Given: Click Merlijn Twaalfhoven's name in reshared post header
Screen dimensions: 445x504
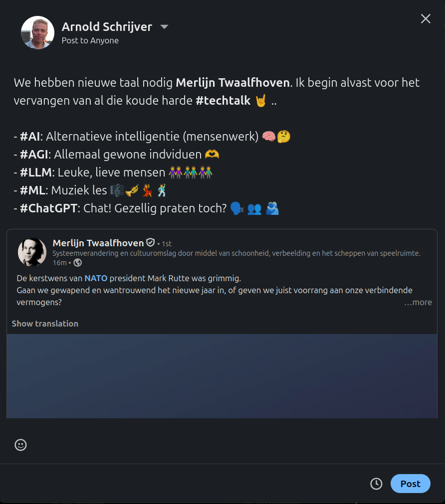Looking at the screenshot, I should pyautogui.click(x=98, y=243).
